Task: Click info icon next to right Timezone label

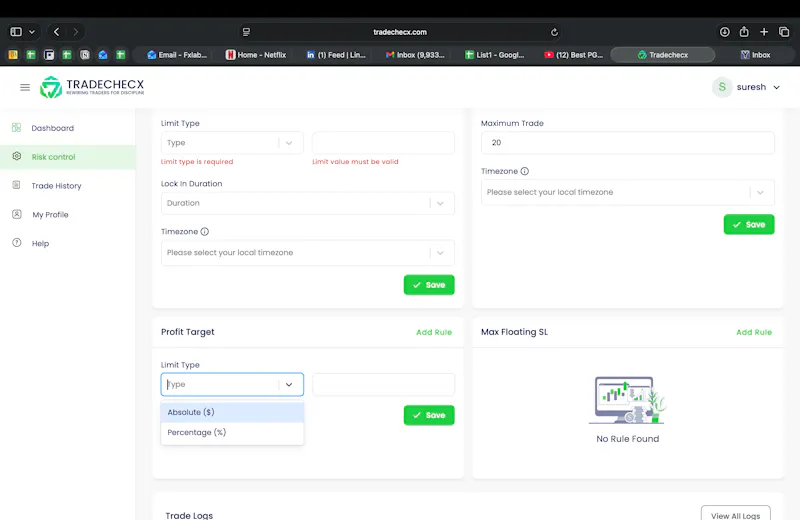Action: 524,171
